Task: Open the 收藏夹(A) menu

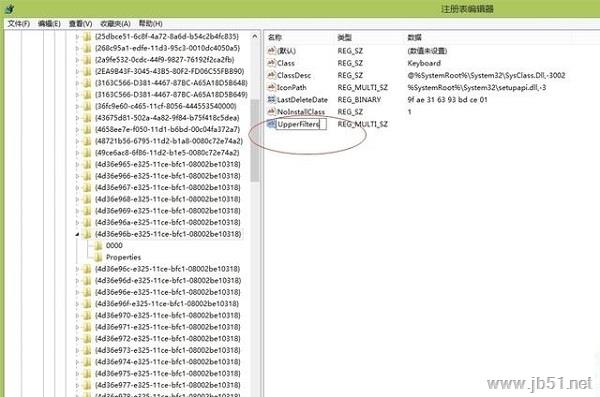Action: click(x=115, y=24)
